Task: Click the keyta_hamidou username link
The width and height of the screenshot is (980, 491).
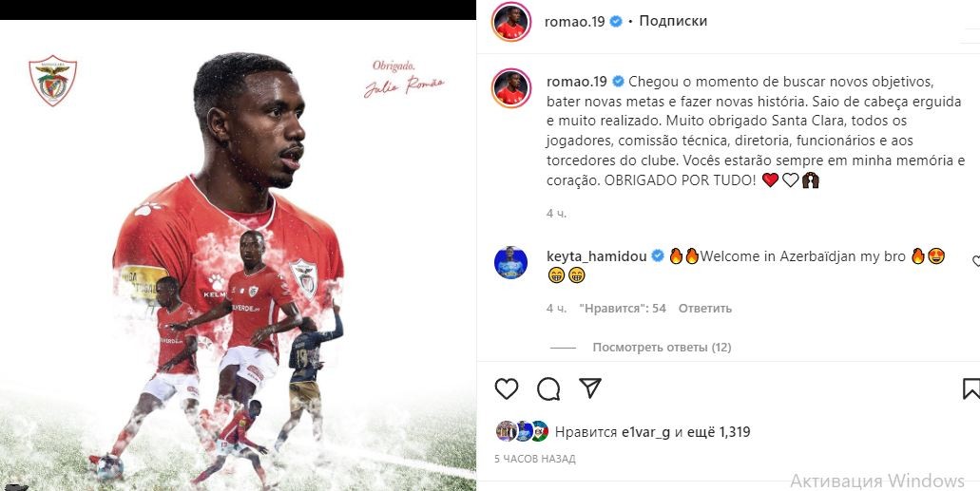Action: click(x=597, y=256)
